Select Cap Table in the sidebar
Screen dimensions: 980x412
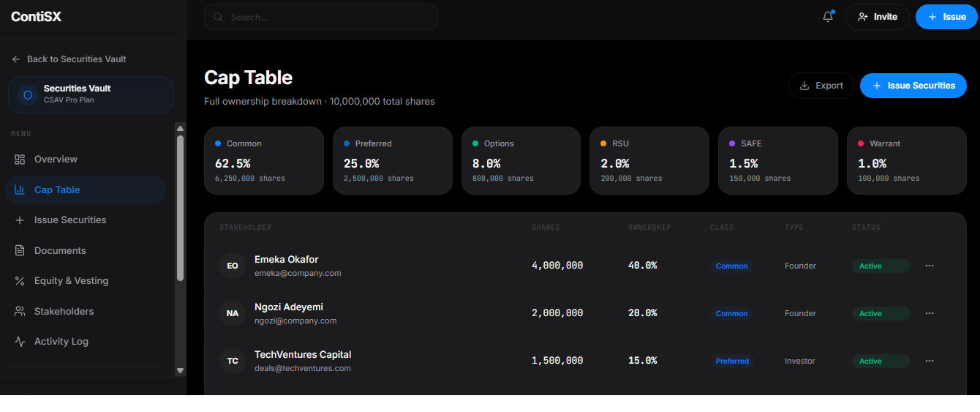tap(86, 190)
